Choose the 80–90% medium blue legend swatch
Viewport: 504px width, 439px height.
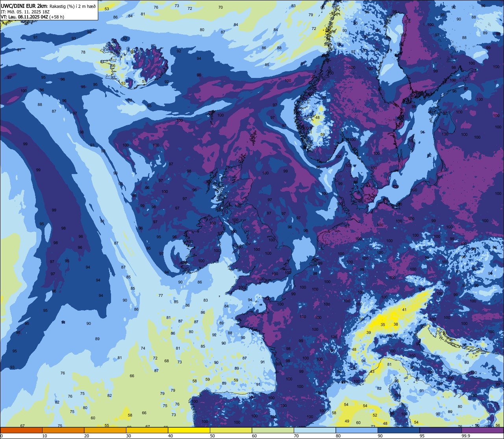tap(356, 430)
